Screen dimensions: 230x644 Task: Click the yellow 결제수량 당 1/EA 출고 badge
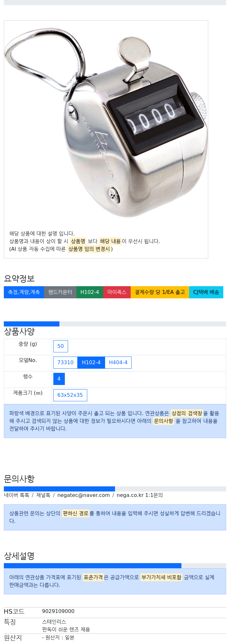(160, 292)
